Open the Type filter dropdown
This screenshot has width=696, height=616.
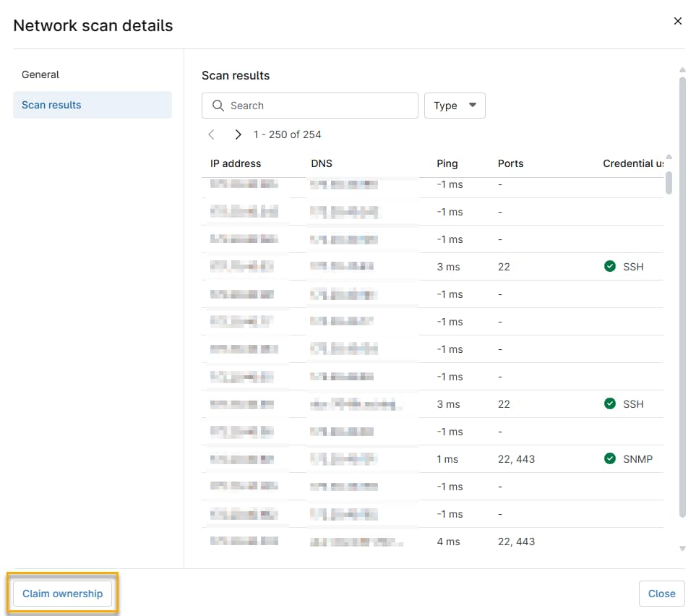tap(455, 106)
